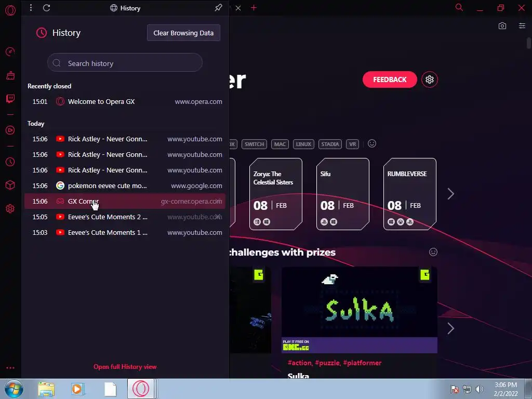The image size is (532, 399).
Task: Click smiley icon next to platform filters
Action: pos(372,143)
